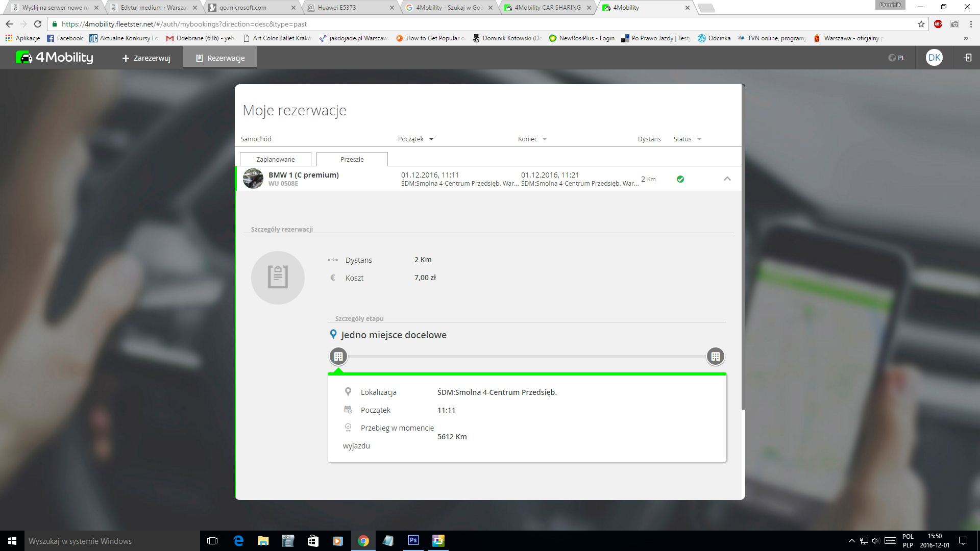Click the Początek calendar icon
Screen dimensions: 980x551
coord(348,410)
